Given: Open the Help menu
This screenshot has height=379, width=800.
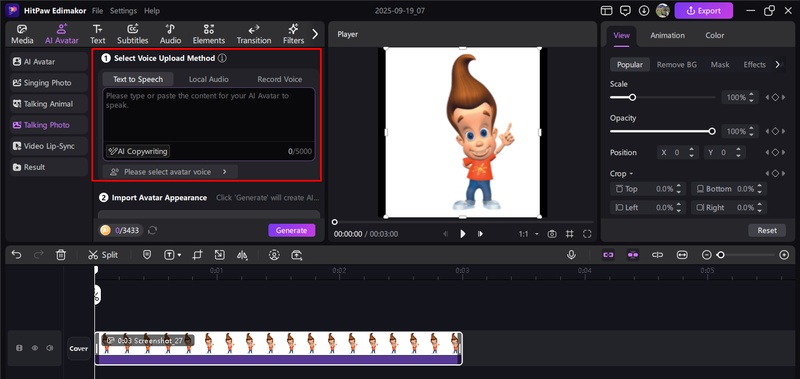Looking at the screenshot, I should coord(152,11).
